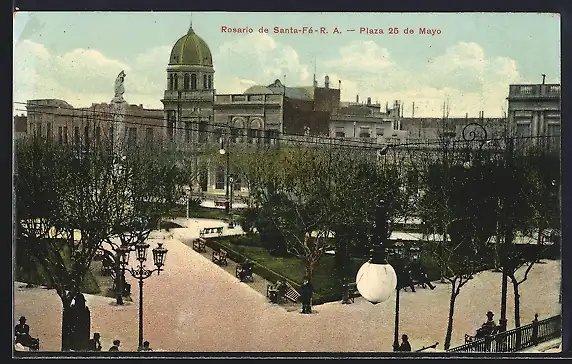Image resolution: width=572 pixels, height=364 pixels.
Task: Click the curled wrought-iron lamp bracket scroll
Action: (x=474, y=133)
